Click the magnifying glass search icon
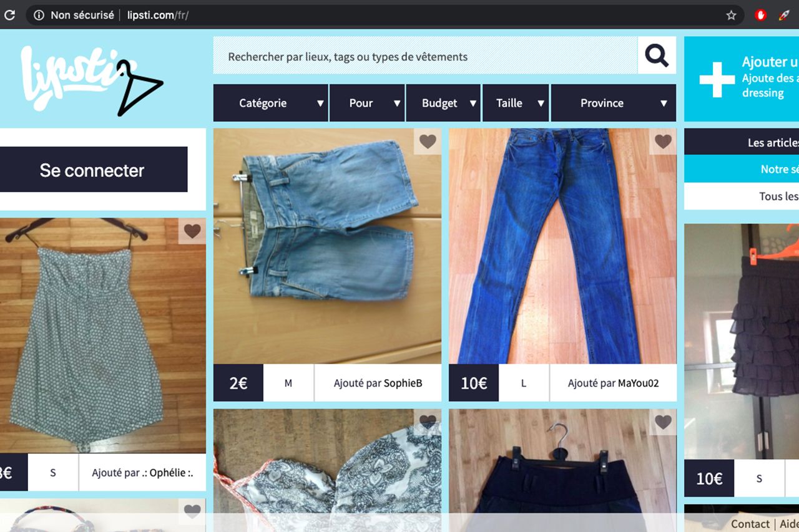Screen dimensions: 799x532 (x=656, y=56)
